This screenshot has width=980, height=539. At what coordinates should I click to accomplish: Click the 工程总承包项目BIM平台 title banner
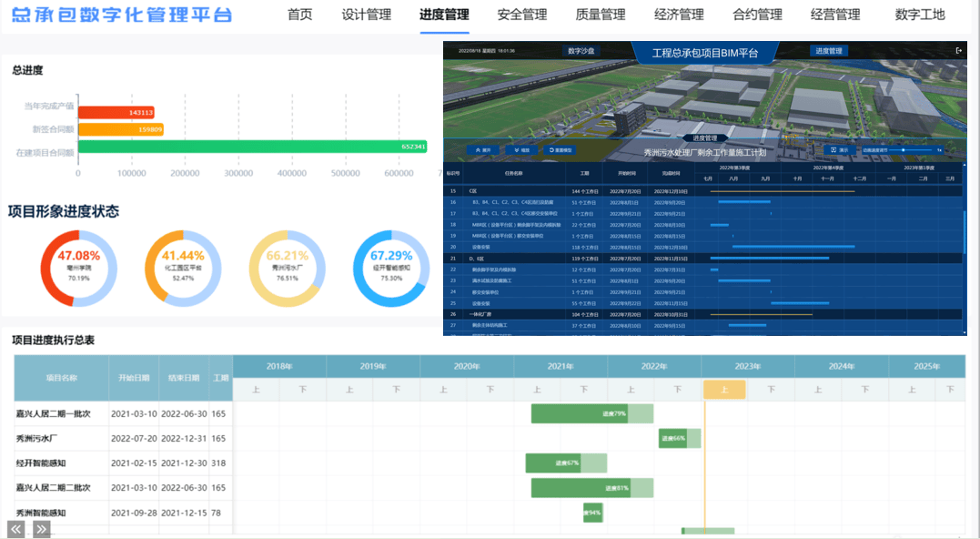[705, 53]
